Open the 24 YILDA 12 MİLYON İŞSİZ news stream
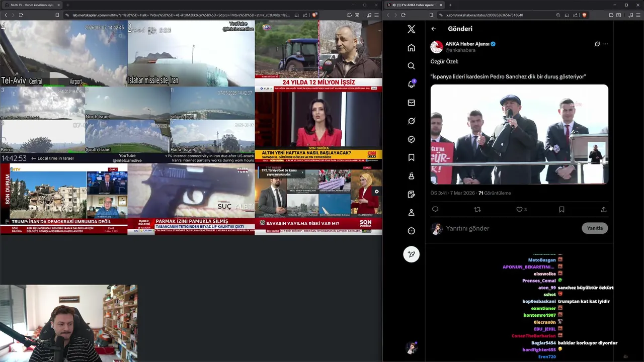This screenshot has width=644, height=362. (318, 56)
